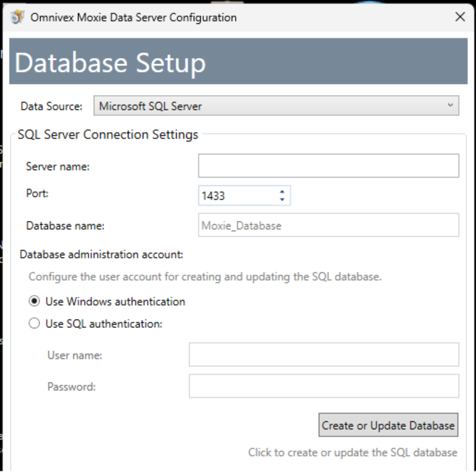
Task: Focus the Server name text field
Action: [328, 166]
